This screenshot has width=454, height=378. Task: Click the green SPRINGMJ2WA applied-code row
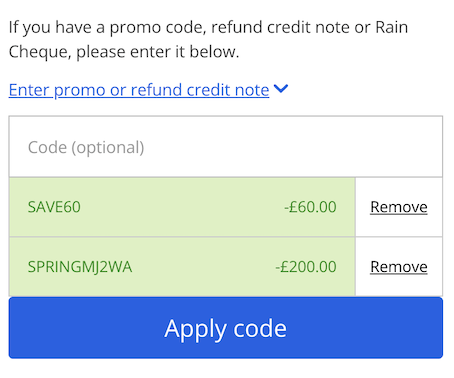point(182,267)
